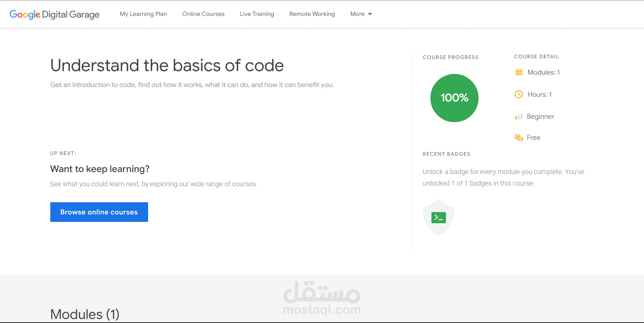
Task: Click the clock icon next to Hours
Action: [x=519, y=94]
